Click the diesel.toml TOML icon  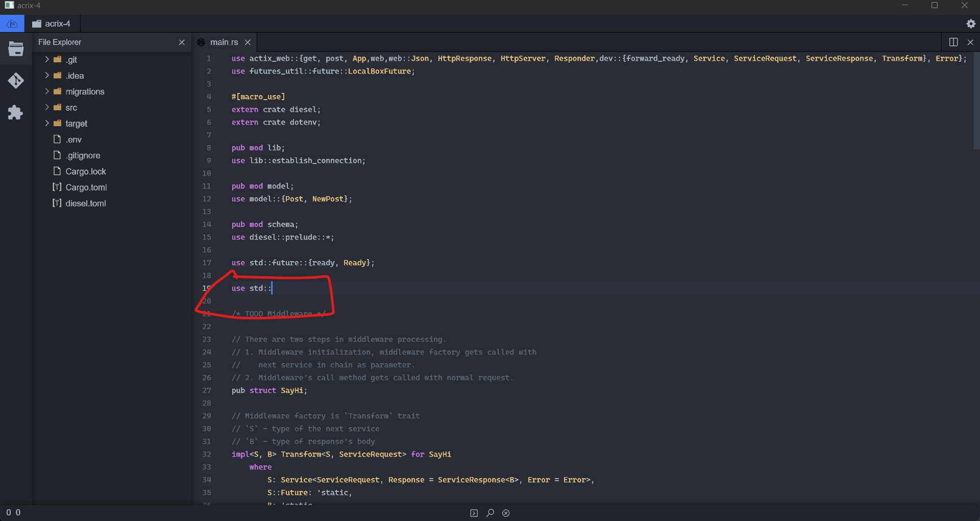[x=57, y=203]
